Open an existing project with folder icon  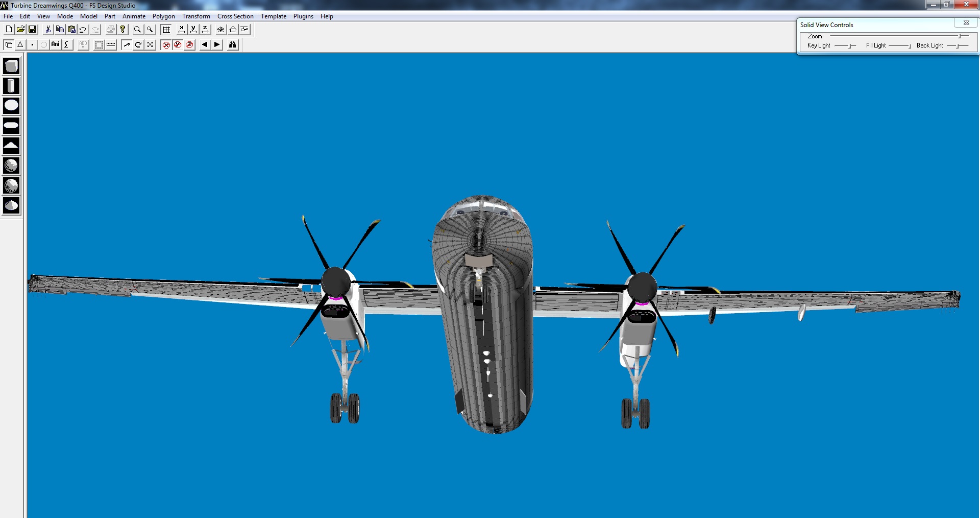click(x=20, y=30)
